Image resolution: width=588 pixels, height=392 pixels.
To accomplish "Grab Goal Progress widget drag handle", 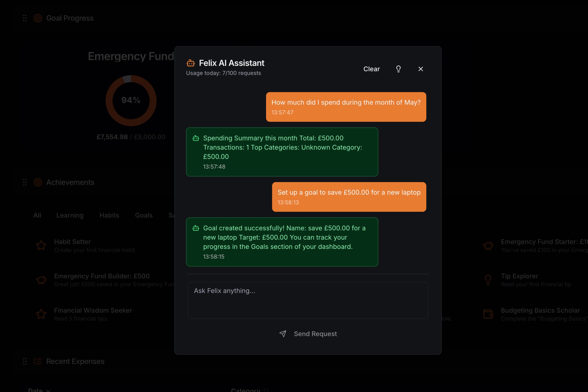I will (25, 18).
